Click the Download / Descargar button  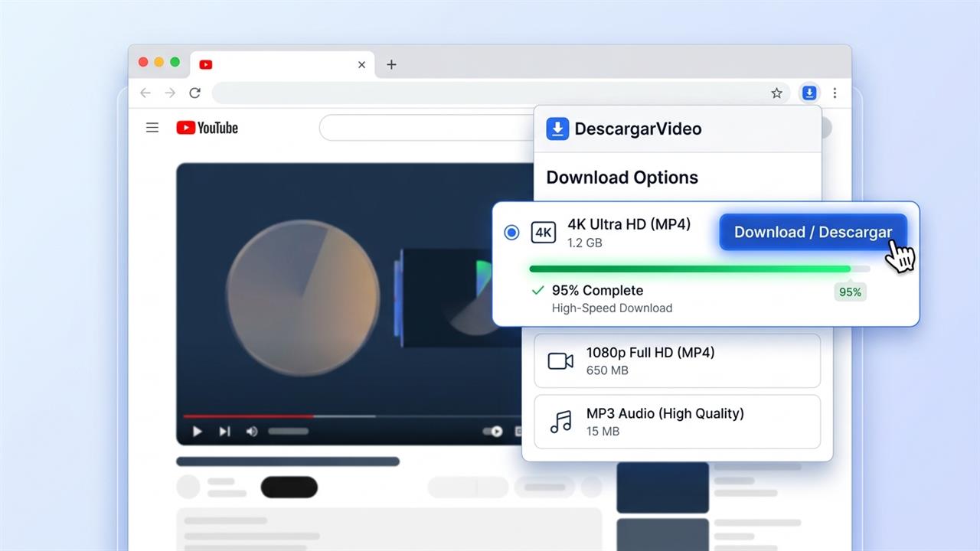[813, 232]
